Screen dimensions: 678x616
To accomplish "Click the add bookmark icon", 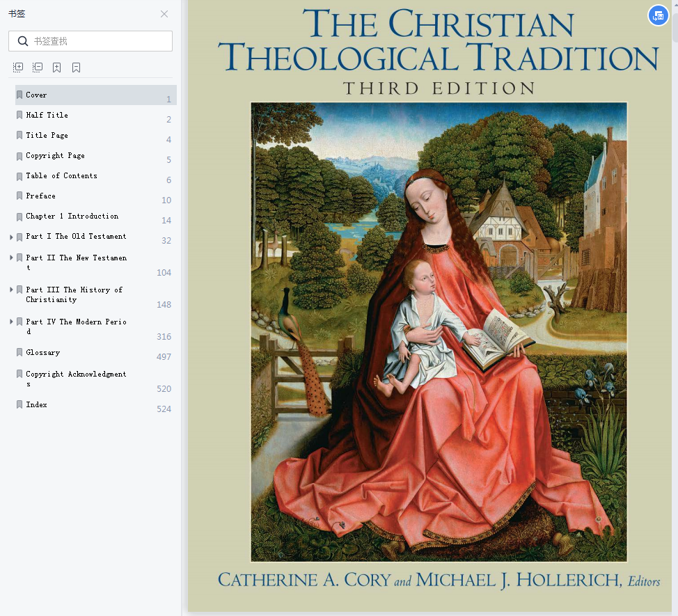I will click(56, 68).
